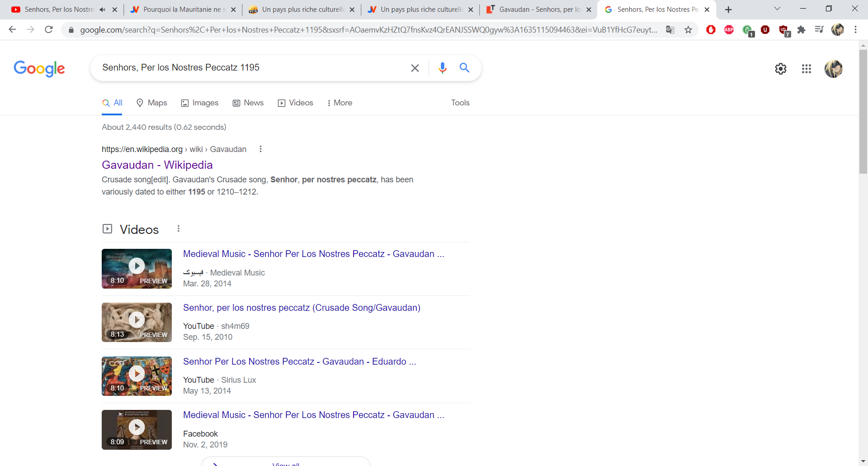This screenshot has height=466, width=868.
Task: Reload the current page
Action: (x=49, y=30)
